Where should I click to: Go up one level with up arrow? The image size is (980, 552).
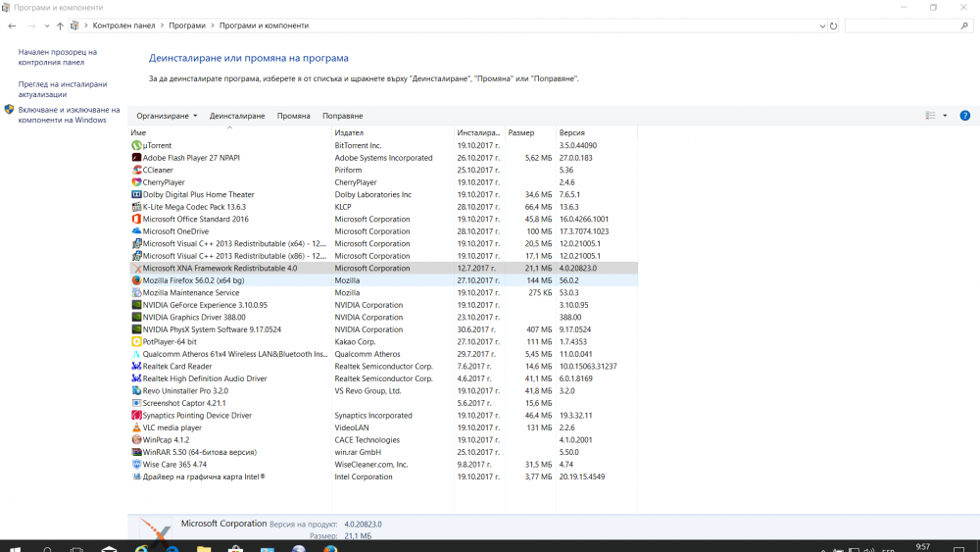(x=60, y=25)
